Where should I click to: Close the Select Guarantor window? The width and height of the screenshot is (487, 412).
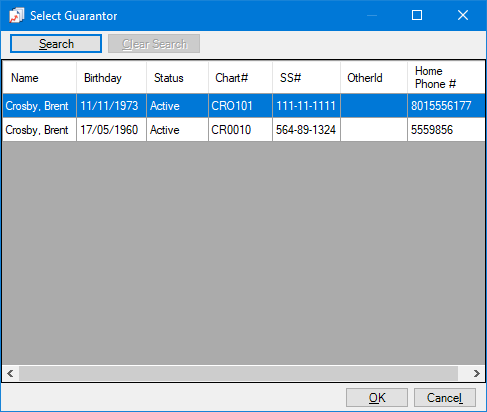(463, 15)
